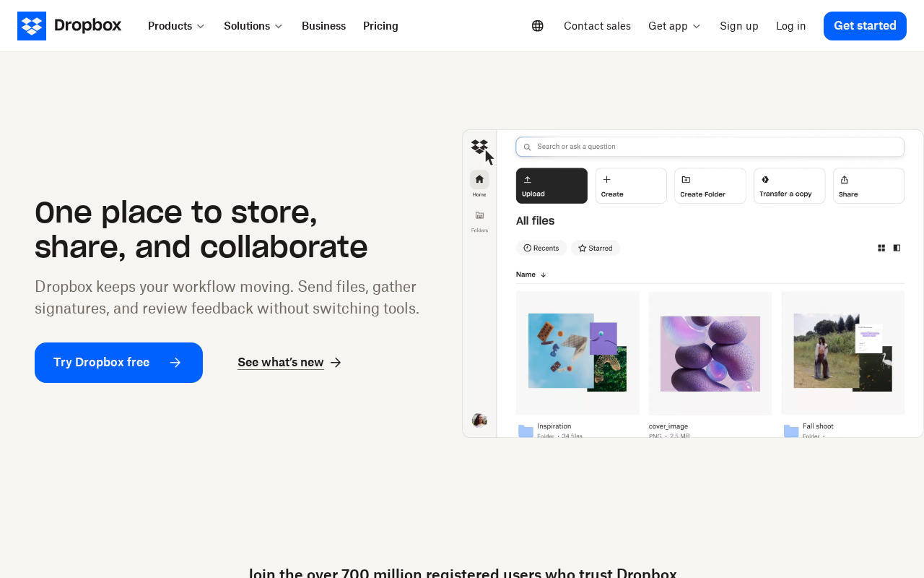Click the Share button in the preview
Viewport: 924px width, 578px height.
point(868,186)
